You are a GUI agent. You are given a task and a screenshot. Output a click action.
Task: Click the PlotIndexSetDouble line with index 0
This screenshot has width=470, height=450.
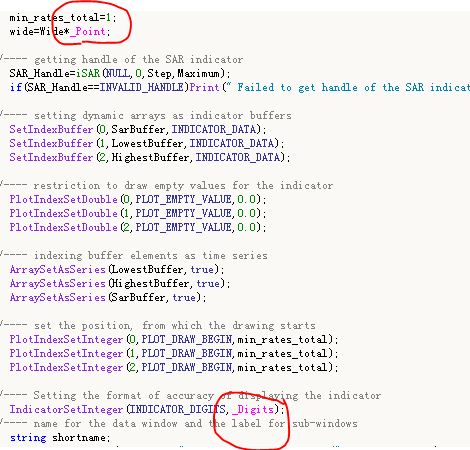(138, 199)
